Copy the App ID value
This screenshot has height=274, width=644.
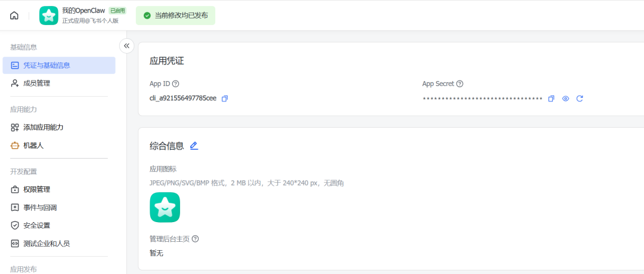(225, 98)
